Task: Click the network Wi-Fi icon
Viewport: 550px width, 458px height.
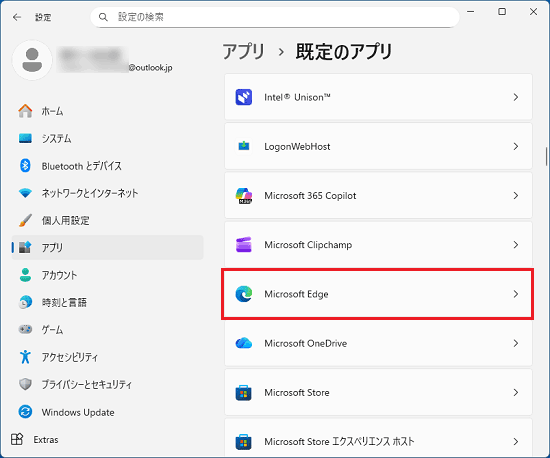Action: click(x=25, y=193)
